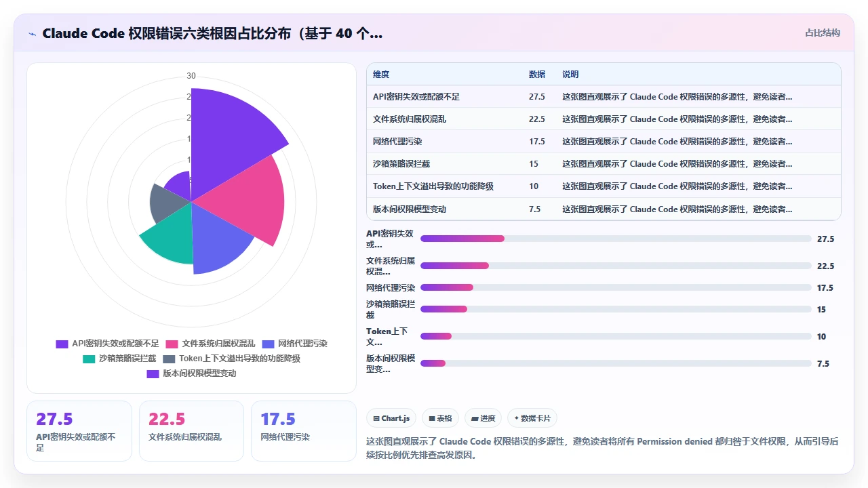Click the 数据 column header
Image resolution: width=868 pixels, height=488 pixels.
point(537,75)
